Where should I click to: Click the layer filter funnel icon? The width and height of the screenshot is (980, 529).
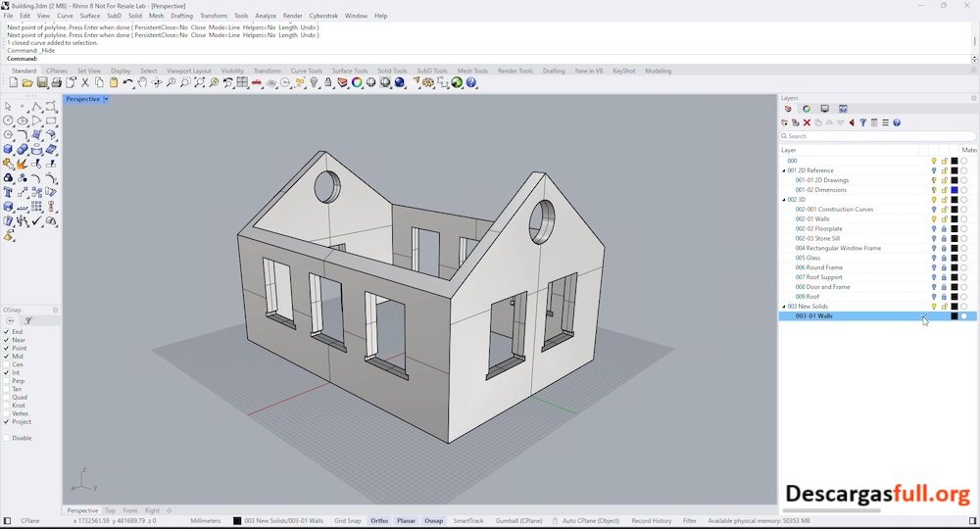tap(862, 122)
